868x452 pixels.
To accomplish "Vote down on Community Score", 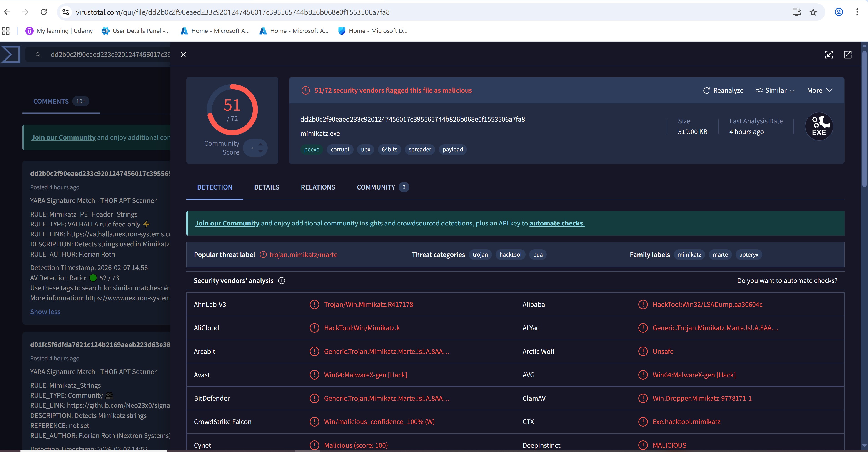I will [260, 151].
